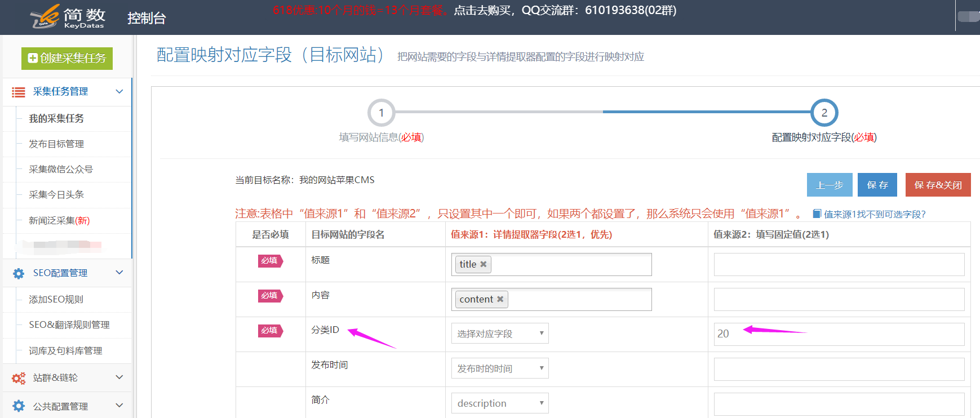Screen dimensions: 980x418
Task: Open the 发布时的时间 dropdown
Action: [499, 368]
